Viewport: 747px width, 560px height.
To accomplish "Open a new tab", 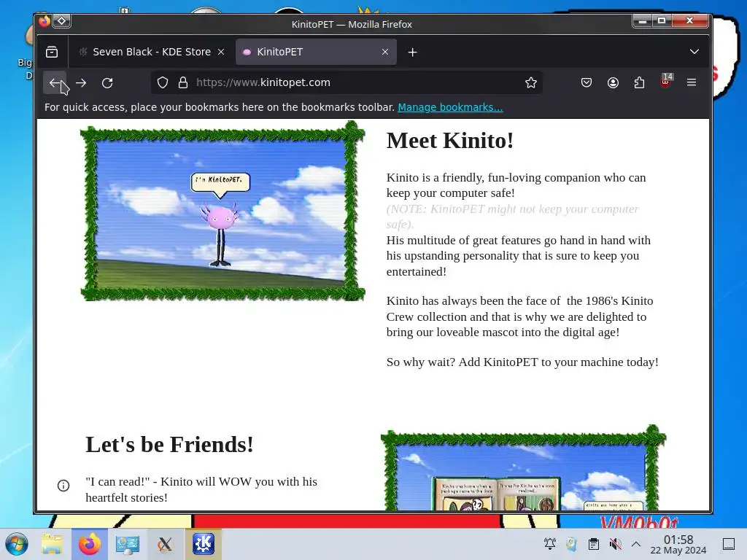I will coord(413,52).
